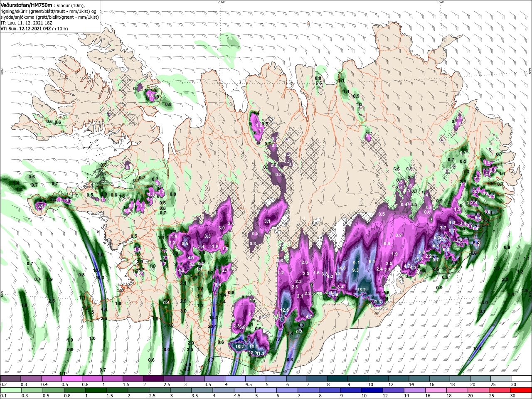
Task: Click the 6.7 value on the south coast
Action: tap(211, 360)
